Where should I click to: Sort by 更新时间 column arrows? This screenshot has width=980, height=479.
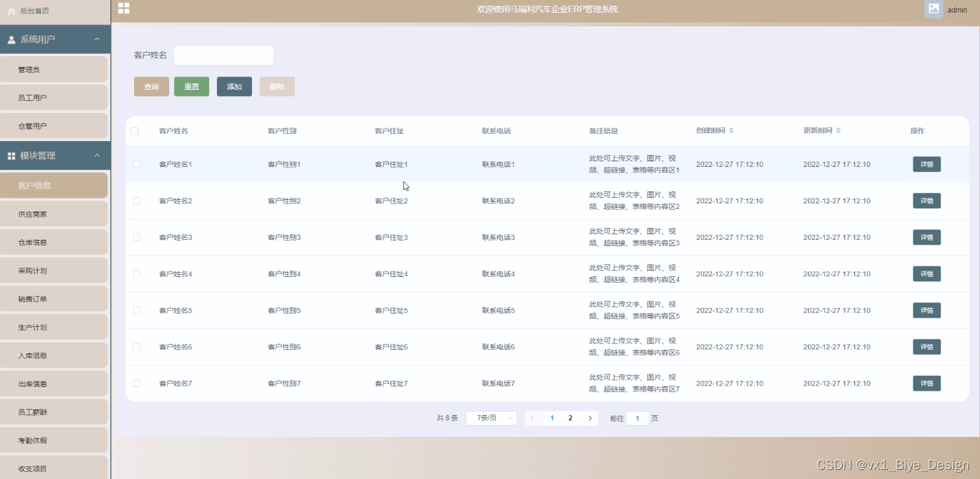(x=838, y=131)
